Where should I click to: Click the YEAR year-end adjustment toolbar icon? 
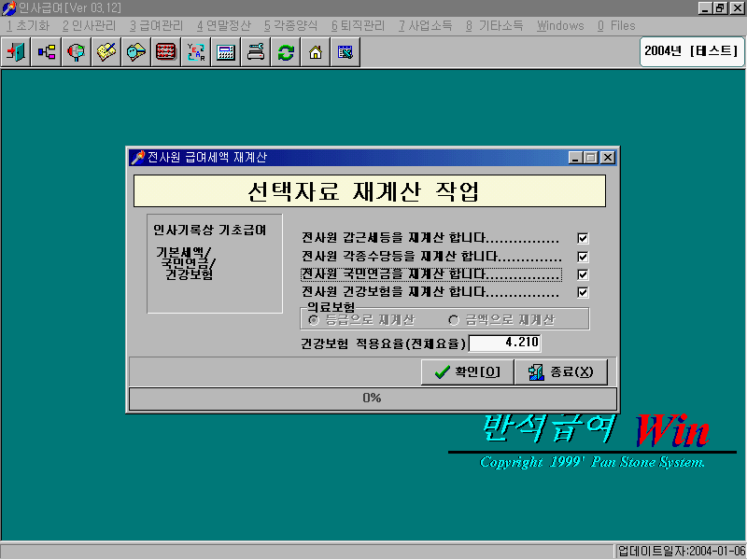tap(196, 53)
